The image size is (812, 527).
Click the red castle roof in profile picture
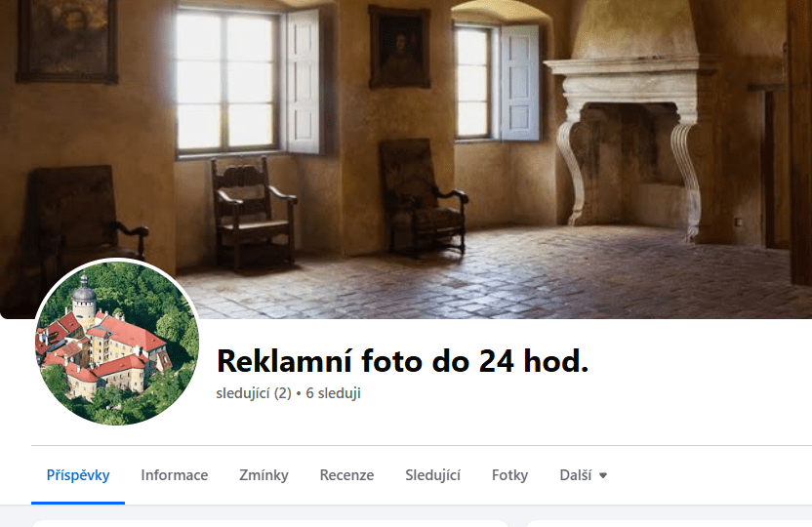[132, 334]
